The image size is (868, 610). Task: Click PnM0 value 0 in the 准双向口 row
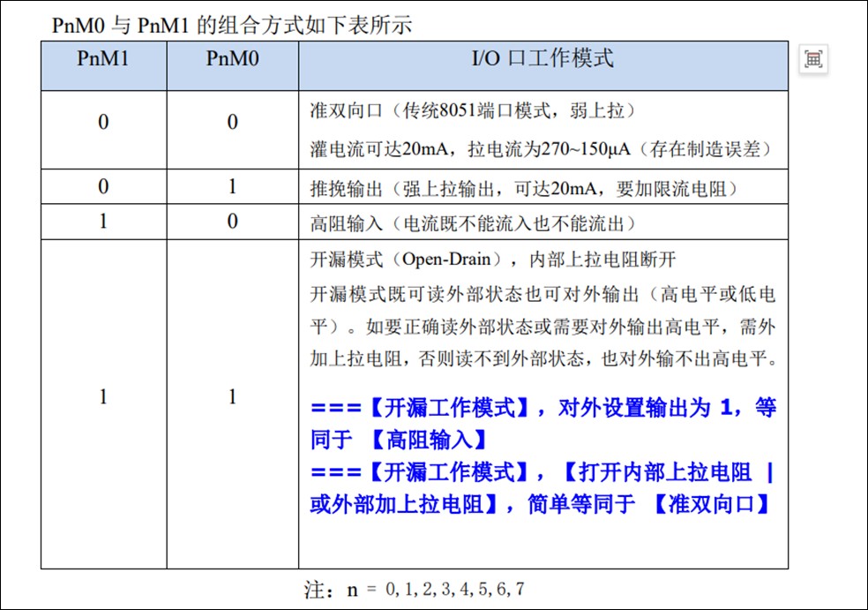click(x=233, y=122)
